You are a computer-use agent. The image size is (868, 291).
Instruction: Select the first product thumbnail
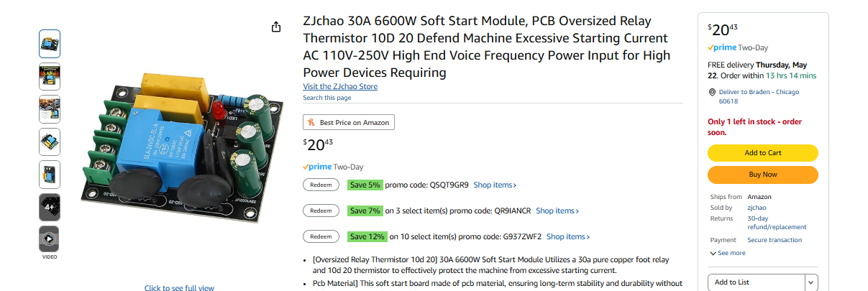pyautogui.click(x=49, y=44)
